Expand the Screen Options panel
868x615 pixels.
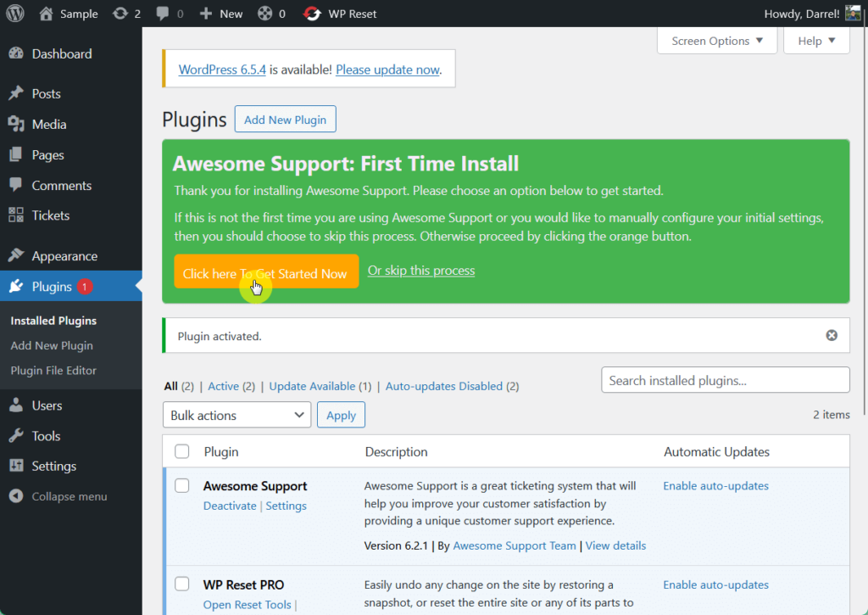click(x=717, y=41)
